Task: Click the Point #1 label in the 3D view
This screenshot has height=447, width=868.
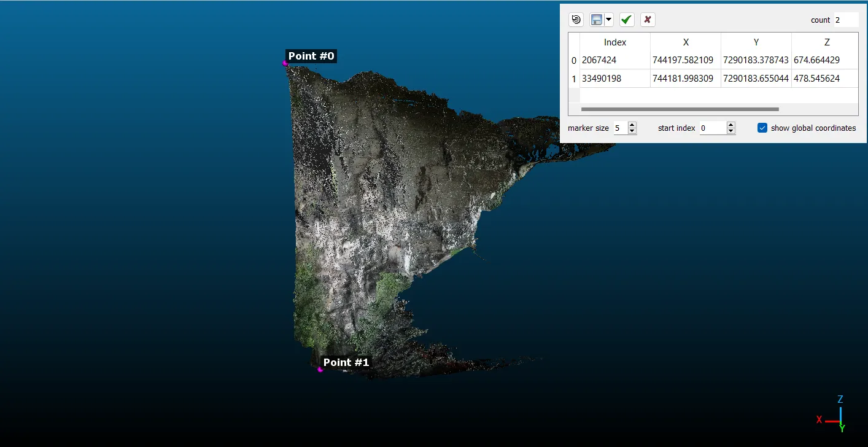Action: (346, 362)
